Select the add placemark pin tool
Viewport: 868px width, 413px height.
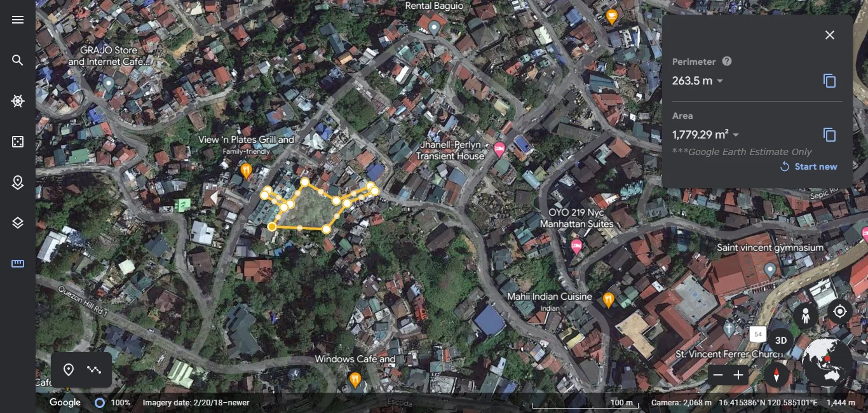68,370
